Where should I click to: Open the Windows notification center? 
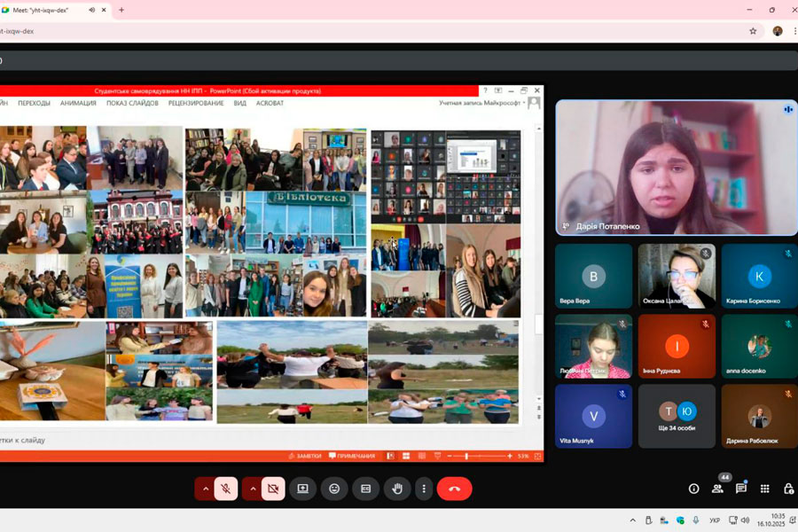tap(793, 520)
